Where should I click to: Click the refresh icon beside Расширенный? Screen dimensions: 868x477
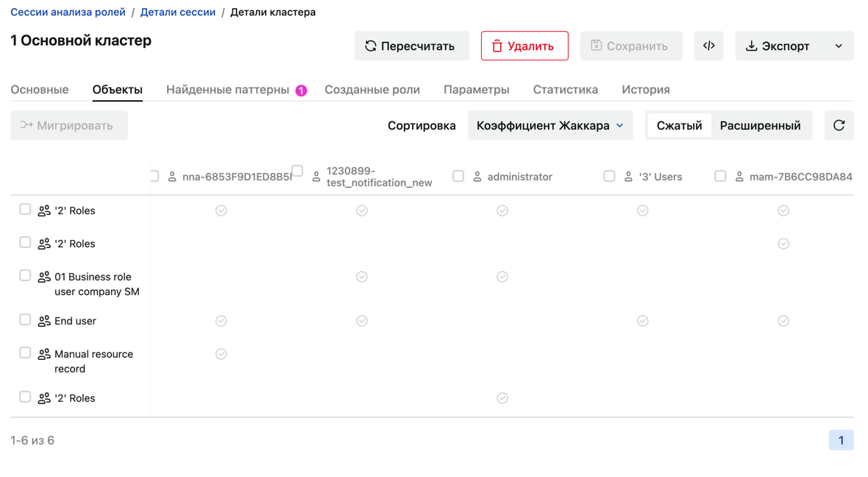[839, 125]
